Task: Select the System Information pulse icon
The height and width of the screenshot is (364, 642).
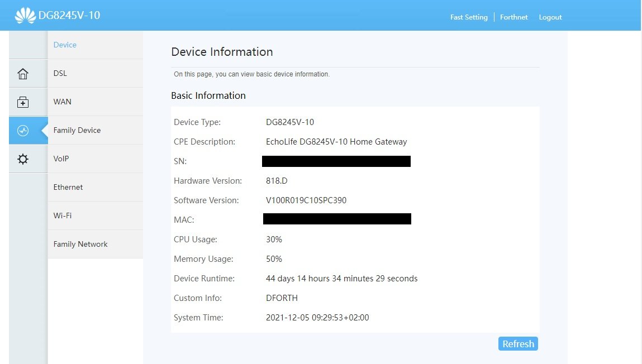Action: pos(23,131)
